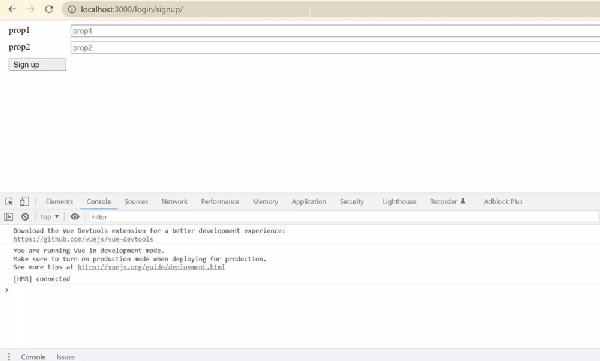Open the three-dot drawer menu icon
600x361 pixels.
[x=9, y=357]
